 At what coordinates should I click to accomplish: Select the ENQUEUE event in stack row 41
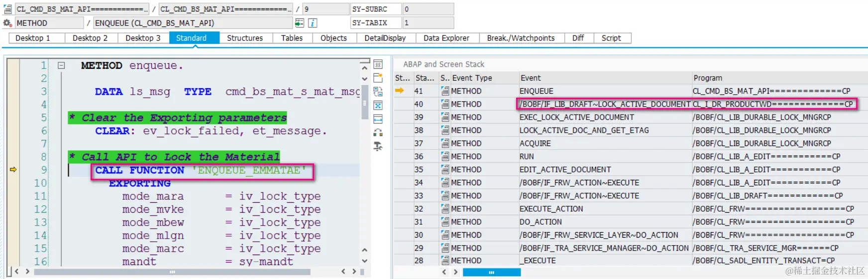pyautogui.click(x=537, y=91)
